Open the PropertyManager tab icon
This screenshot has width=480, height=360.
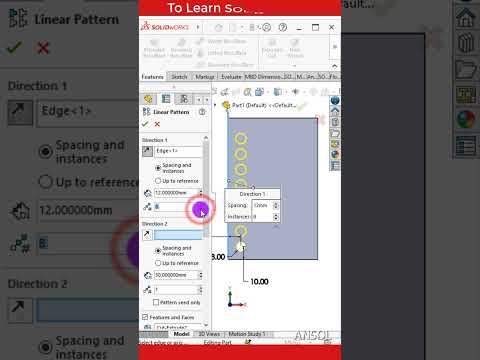coord(166,99)
